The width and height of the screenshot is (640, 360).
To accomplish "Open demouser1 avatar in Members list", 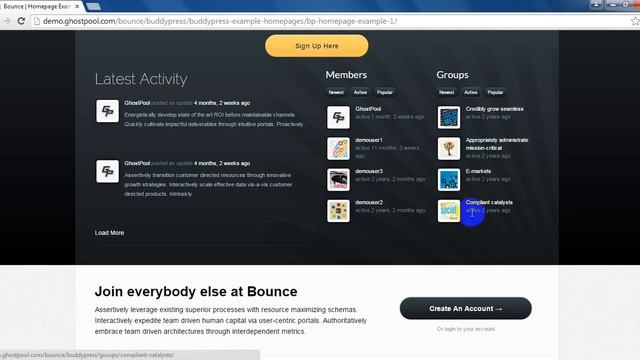I will tap(338, 149).
